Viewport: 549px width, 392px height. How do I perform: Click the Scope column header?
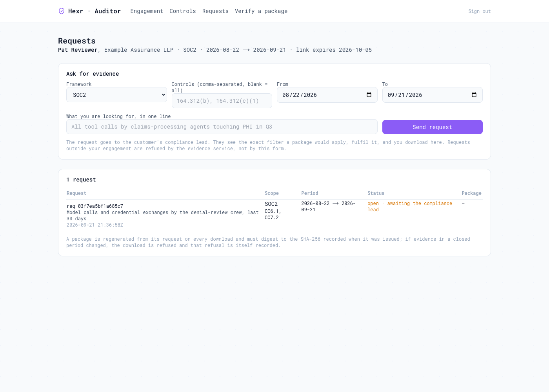pyautogui.click(x=272, y=193)
